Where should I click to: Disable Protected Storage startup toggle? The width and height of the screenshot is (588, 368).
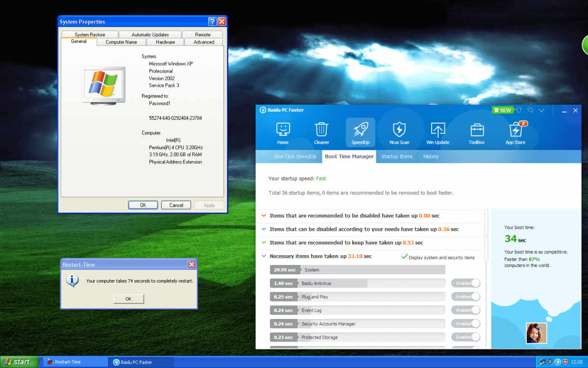pos(465,337)
